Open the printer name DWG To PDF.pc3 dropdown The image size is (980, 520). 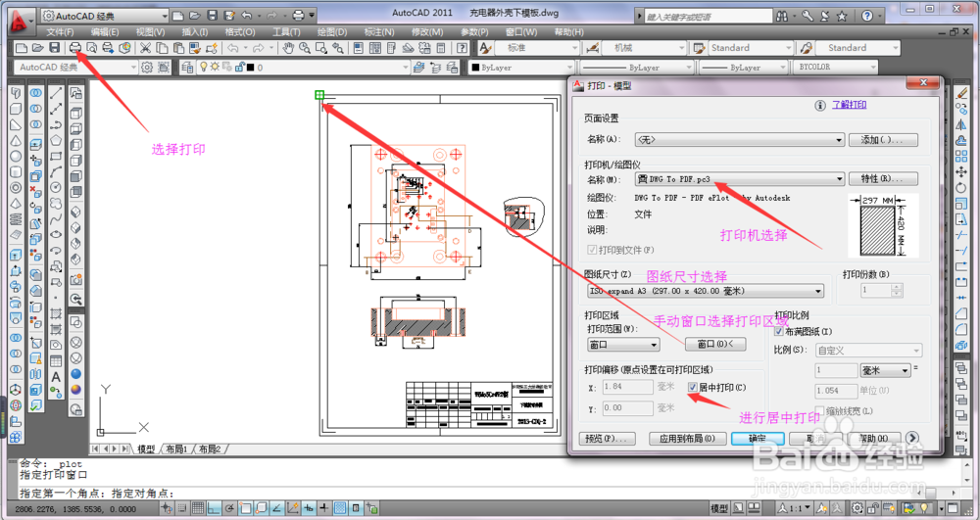click(x=740, y=179)
